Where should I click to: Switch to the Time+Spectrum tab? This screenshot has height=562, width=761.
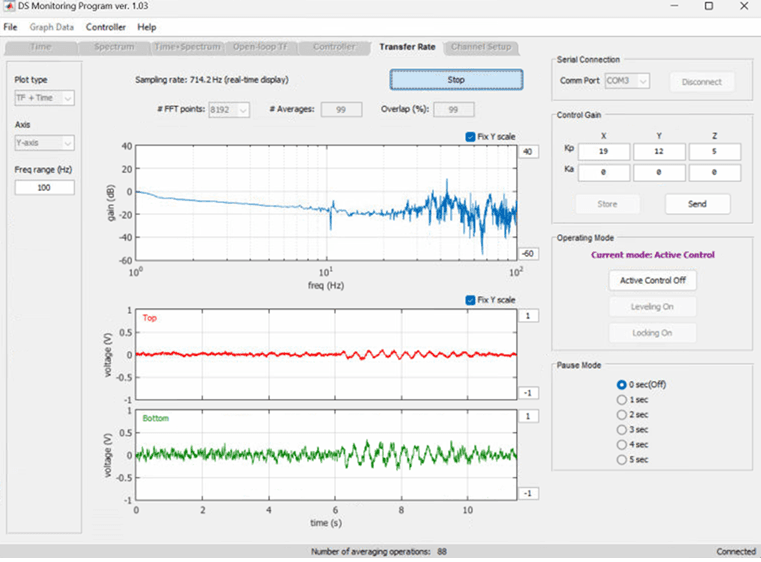187,47
